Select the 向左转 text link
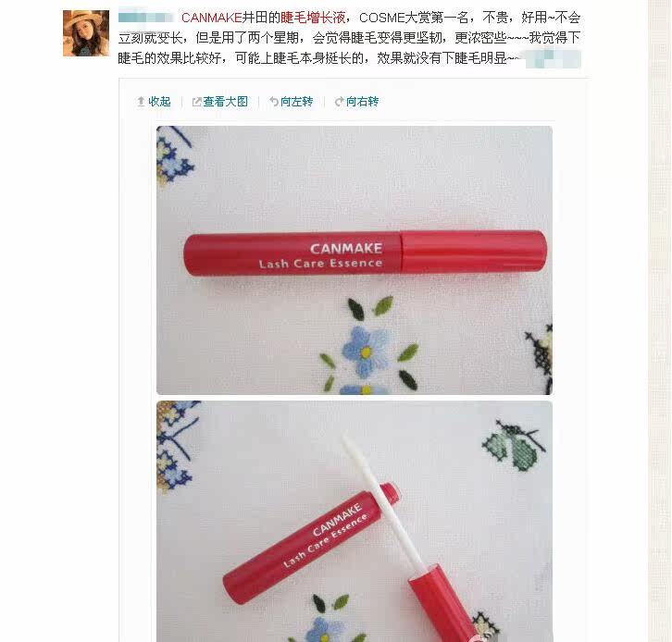 (296, 102)
